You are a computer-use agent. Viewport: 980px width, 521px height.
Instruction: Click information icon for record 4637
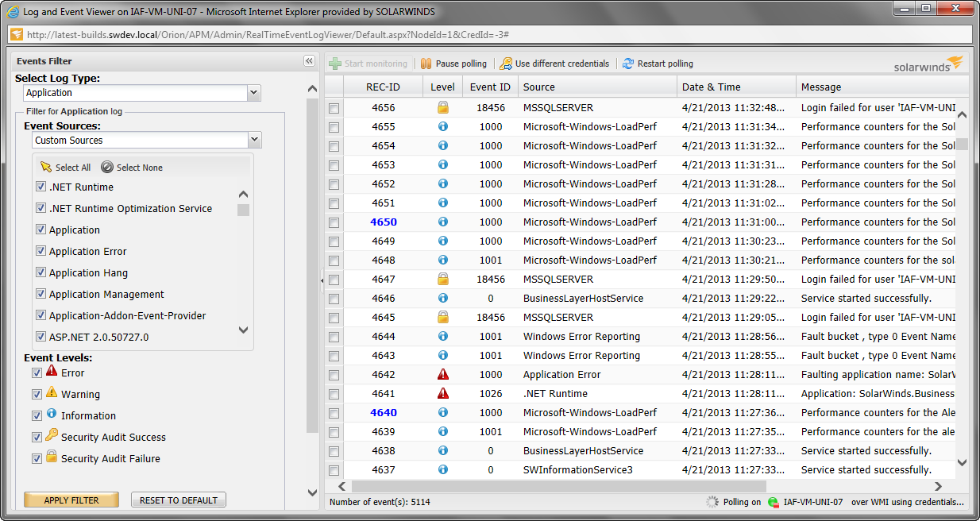coord(443,469)
